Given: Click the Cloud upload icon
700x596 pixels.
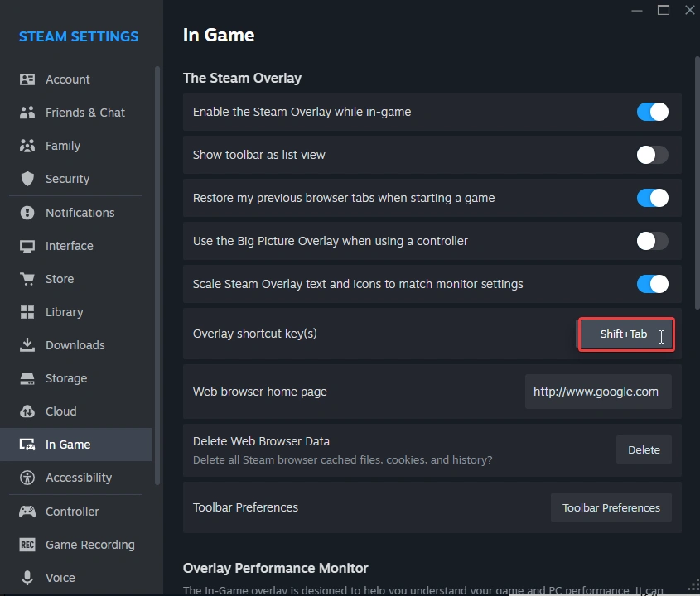Looking at the screenshot, I should (27, 411).
